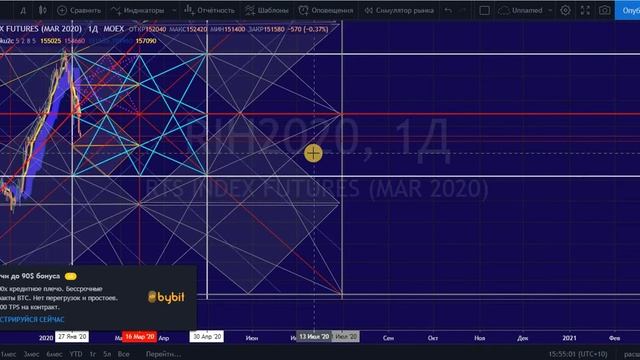Click the 15:55:01 (UTC+10) timezone
The height and width of the screenshot is (360, 640).
[578, 354]
